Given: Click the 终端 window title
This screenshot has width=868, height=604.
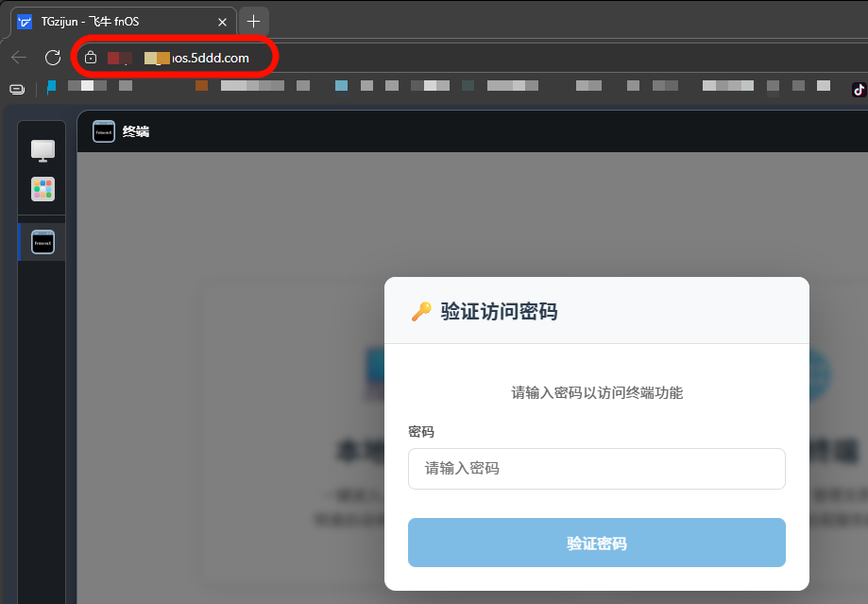Looking at the screenshot, I should pyautogui.click(x=136, y=132).
